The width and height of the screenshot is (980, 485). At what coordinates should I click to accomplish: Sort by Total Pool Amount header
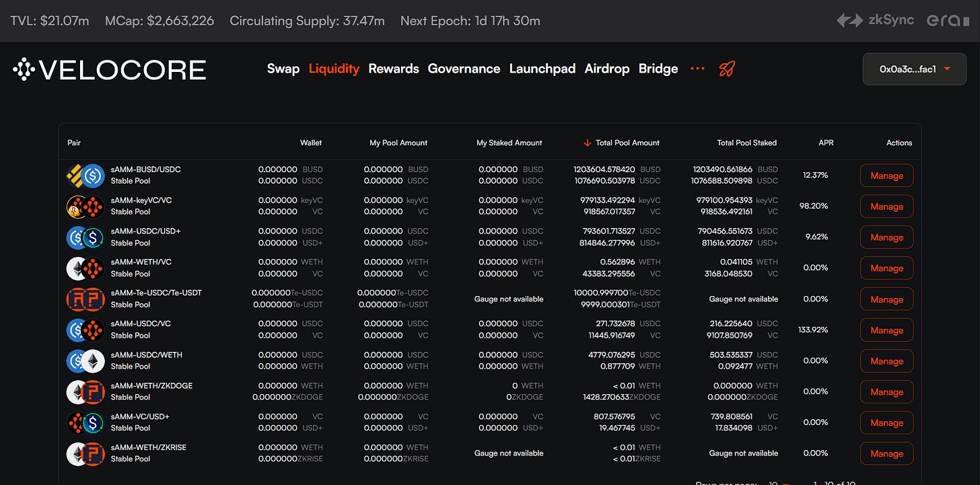(x=627, y=143)
